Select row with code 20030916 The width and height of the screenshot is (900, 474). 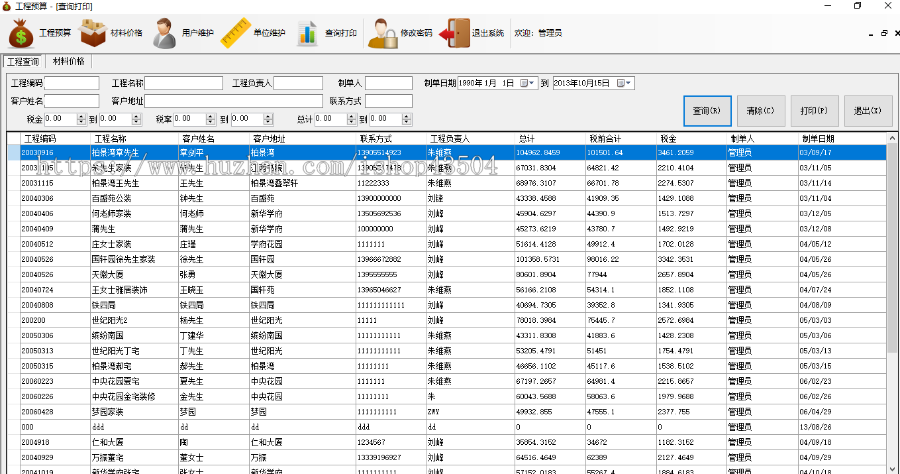(447, 153)
